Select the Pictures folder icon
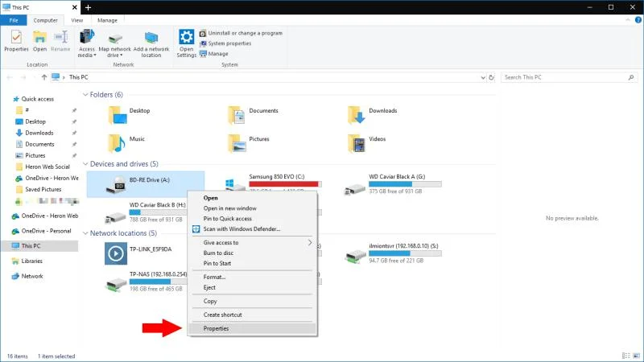This screenshot has width=644, height=362. click(x=237, y=144)
